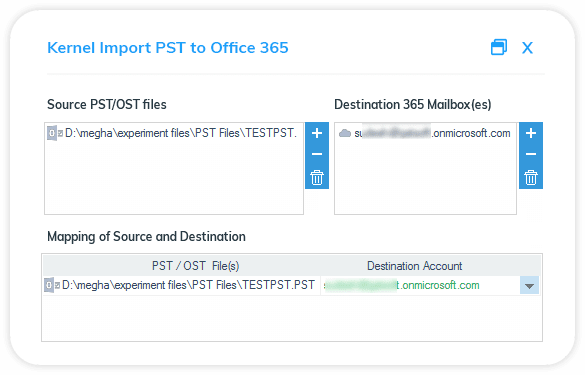Toggle the checkbox in the mapping table row
Screen dimensions: 585x375
(57, 285)
